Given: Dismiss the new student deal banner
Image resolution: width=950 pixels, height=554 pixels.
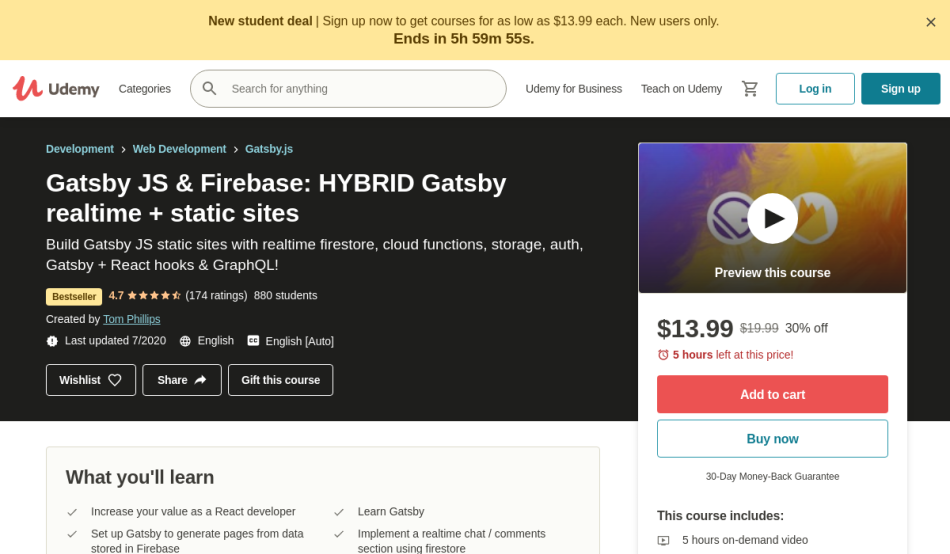Looking at the screenshot, I should (931, 22).
